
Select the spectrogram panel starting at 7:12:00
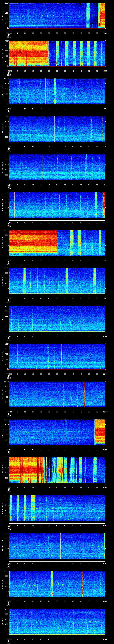pos(57,432)
